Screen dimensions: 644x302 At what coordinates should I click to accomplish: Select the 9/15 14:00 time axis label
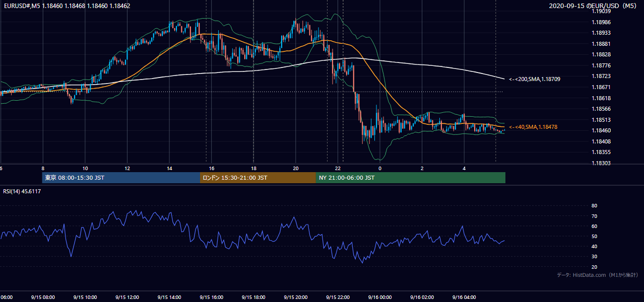click(x=169, y=297)
